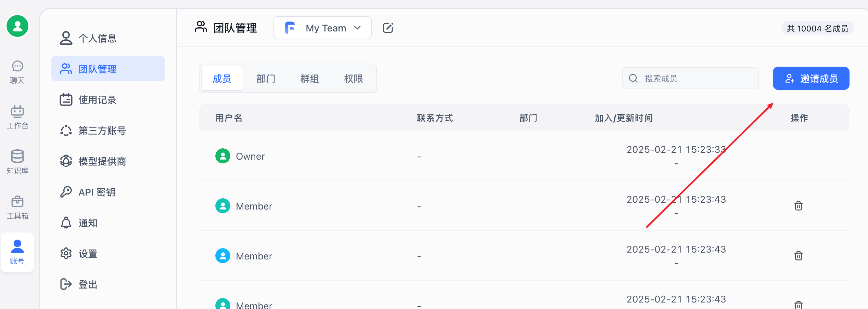Screen dimensions: 868x309
Task: Switch to the 部门 departments tab
Action: pyautogui.click(x=266, y=79)
